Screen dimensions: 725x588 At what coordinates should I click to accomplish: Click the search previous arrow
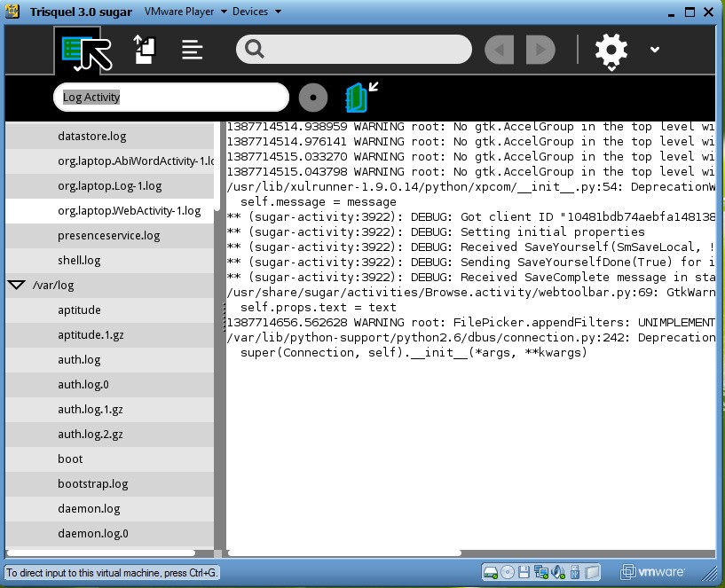point(500,50)
